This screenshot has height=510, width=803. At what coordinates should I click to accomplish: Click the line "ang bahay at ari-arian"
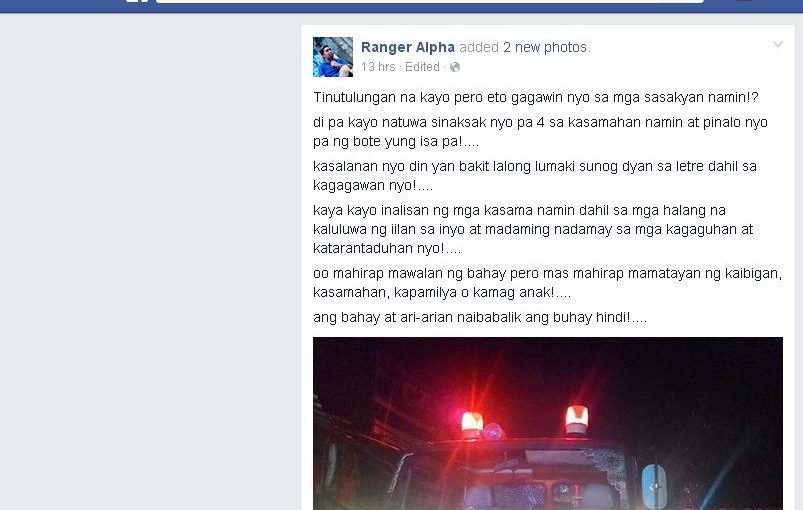[480, 317]
